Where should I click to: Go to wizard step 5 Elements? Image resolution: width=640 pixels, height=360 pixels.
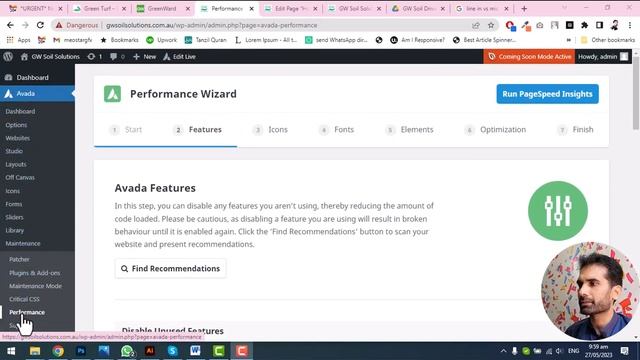tap(409, 130)
